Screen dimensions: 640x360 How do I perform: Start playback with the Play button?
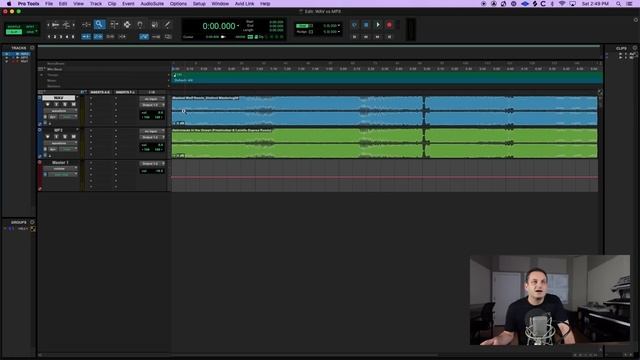[x=378, y=25]
